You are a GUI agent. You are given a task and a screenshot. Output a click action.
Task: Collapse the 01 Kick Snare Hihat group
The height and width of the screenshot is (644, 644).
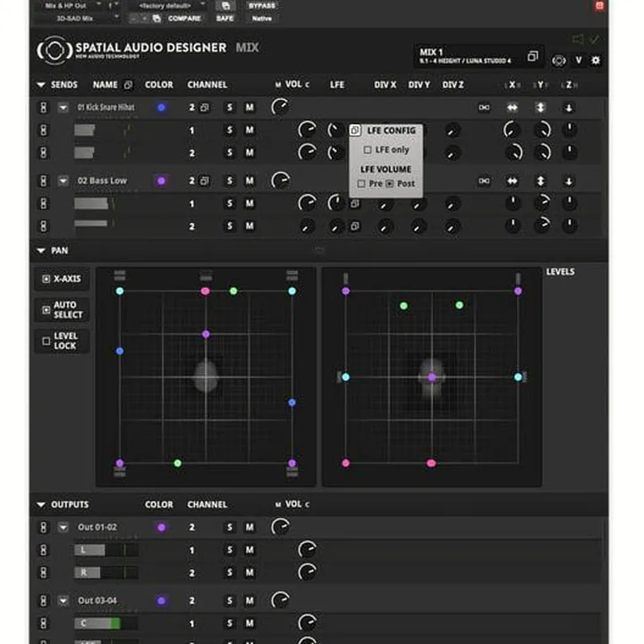(x=63, y=107)
